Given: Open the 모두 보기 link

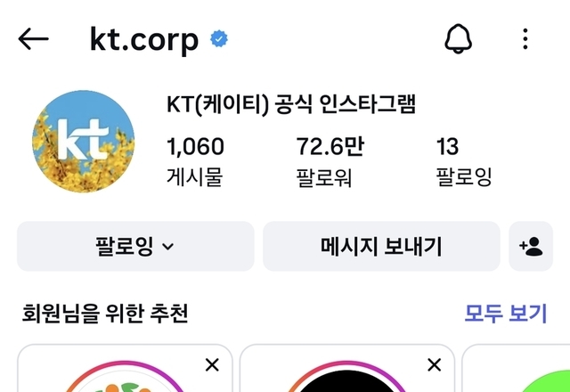Looking at the screenshot, I should 506,314.
